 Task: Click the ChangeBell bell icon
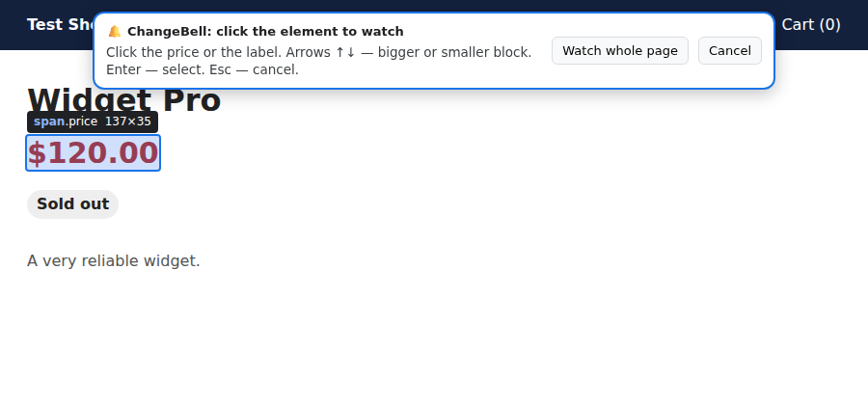point(115,32)
